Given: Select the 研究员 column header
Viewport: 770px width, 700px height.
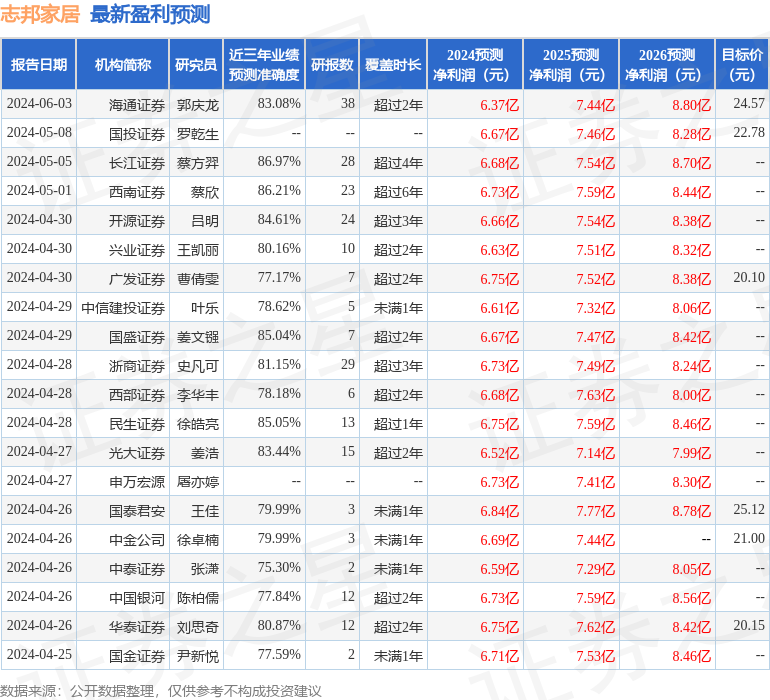Looking at the screenshot, I should tap(196, 64).
